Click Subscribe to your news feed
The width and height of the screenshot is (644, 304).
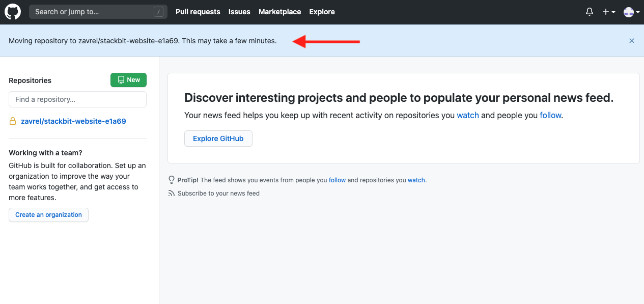pyautogui.click(x=218, y=193)
